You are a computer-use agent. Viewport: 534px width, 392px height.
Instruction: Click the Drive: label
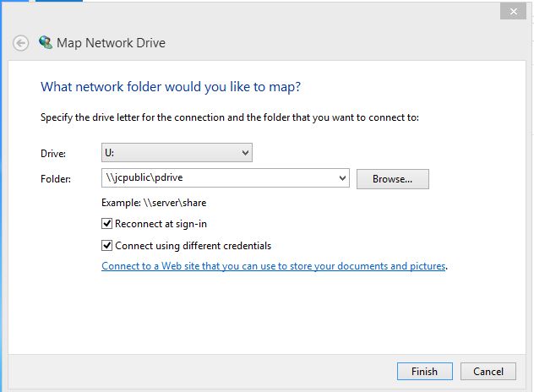(53, 154)
